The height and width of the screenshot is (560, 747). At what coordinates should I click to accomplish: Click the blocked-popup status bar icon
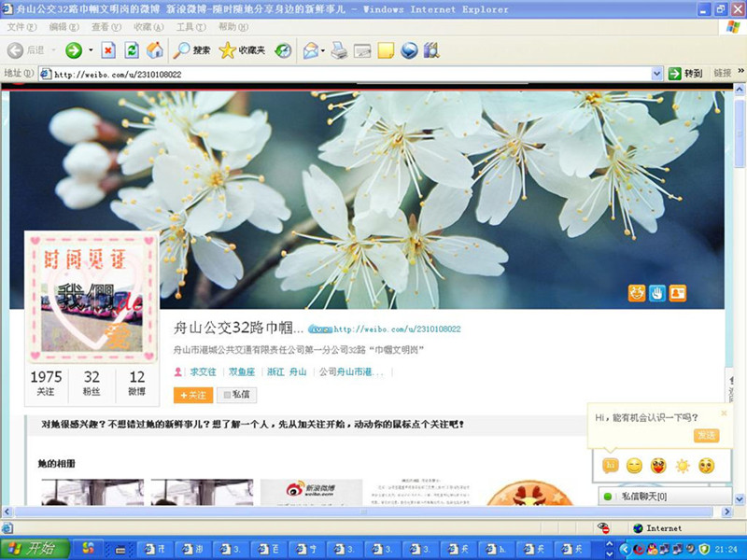tap(603, 527)
